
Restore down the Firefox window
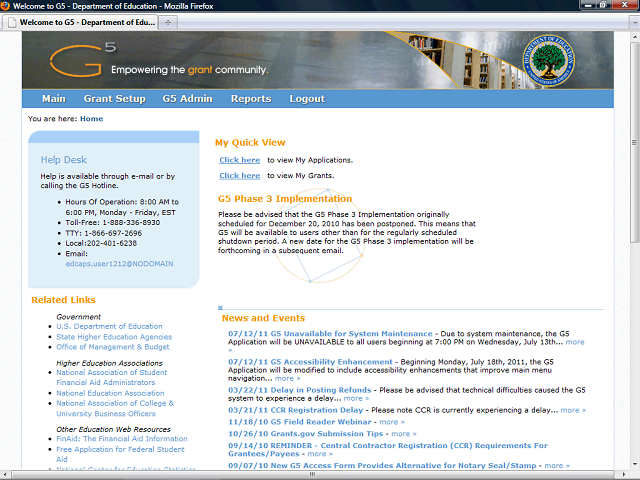pyautogui.click(x=603, y=5)
